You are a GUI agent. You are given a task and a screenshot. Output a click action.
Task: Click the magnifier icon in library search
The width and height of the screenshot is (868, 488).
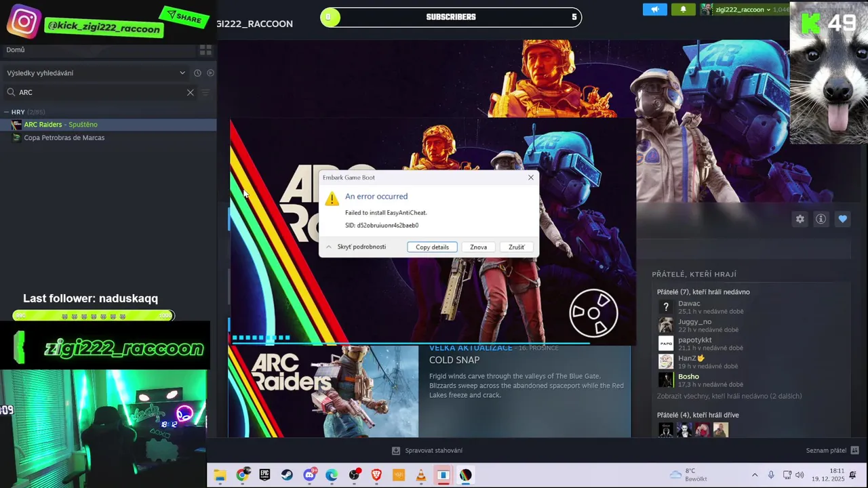pyautogui.click(x=11, y=92)
